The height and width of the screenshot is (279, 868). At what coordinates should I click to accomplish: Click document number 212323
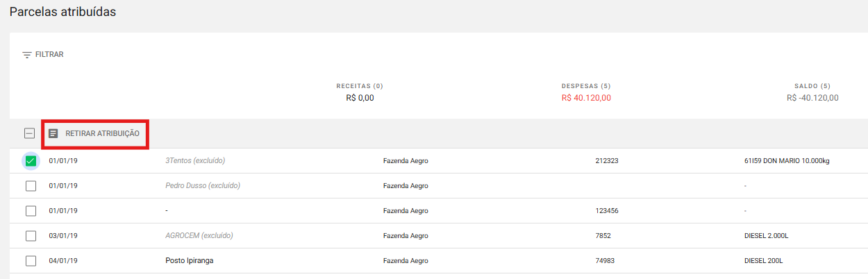(x=607, y=161)
